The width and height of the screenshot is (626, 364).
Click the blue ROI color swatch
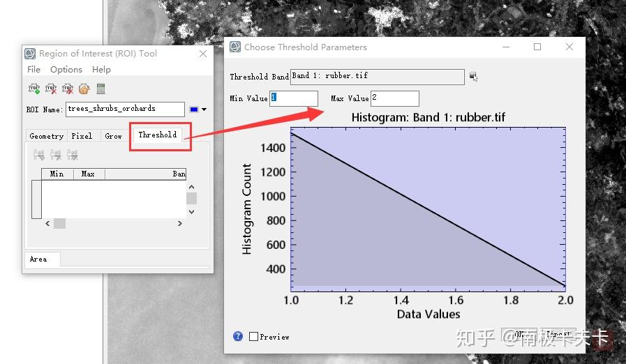[194, 109]
